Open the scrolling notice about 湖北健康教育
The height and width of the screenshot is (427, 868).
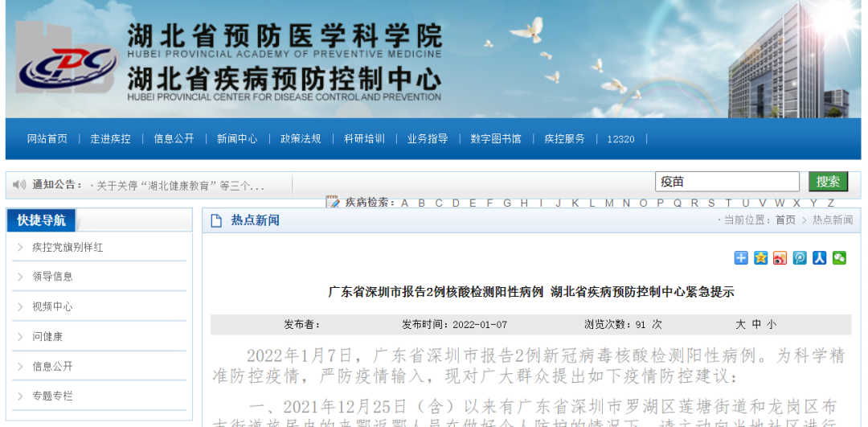181,186
